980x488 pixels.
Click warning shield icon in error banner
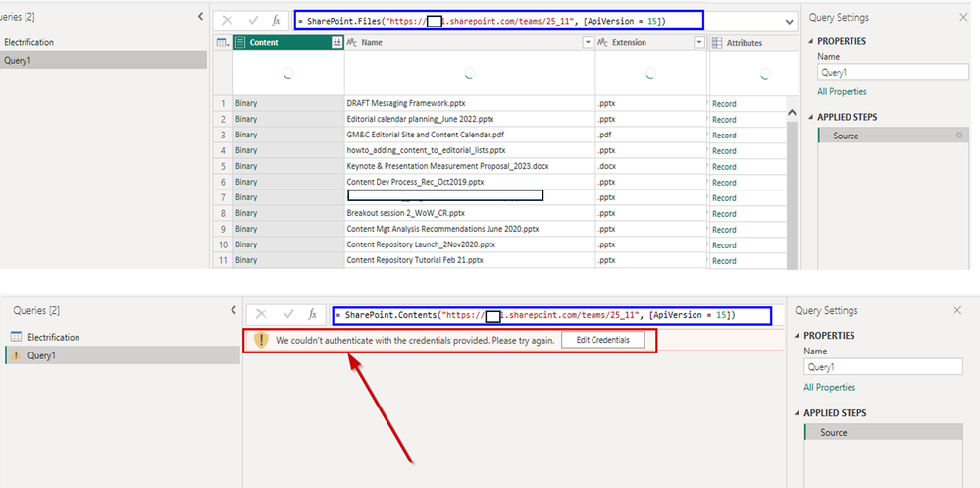[261, 340]
